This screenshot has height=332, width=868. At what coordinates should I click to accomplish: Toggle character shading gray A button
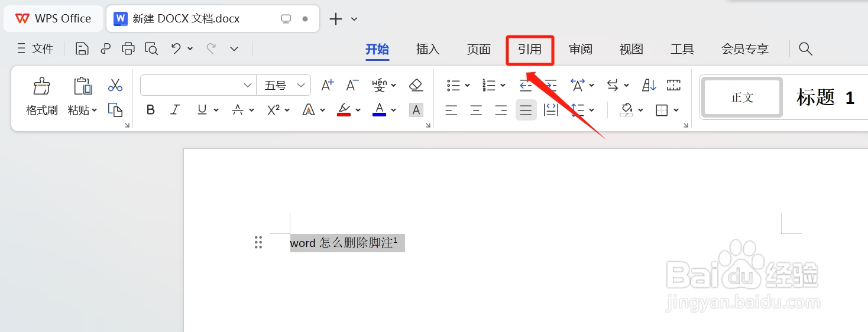416,110
